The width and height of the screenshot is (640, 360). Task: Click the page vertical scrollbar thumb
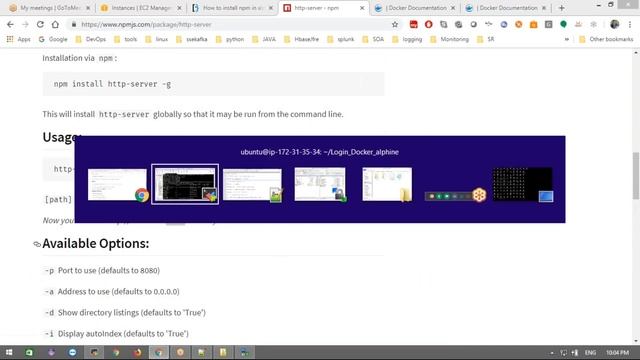pos(636,175)
